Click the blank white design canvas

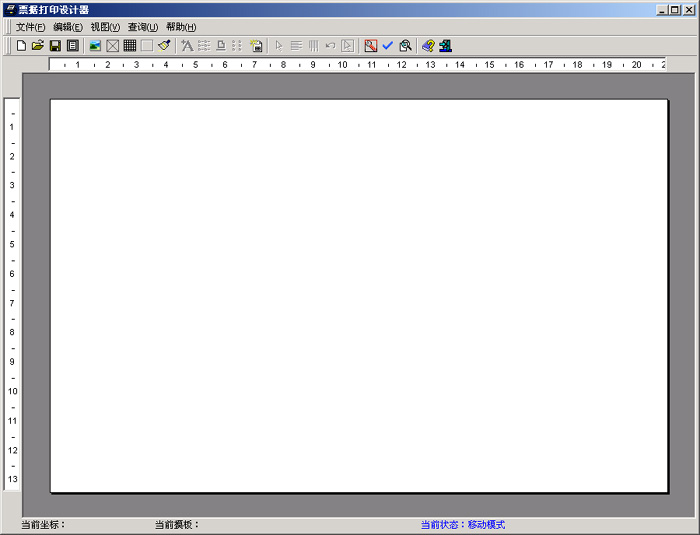359,295
